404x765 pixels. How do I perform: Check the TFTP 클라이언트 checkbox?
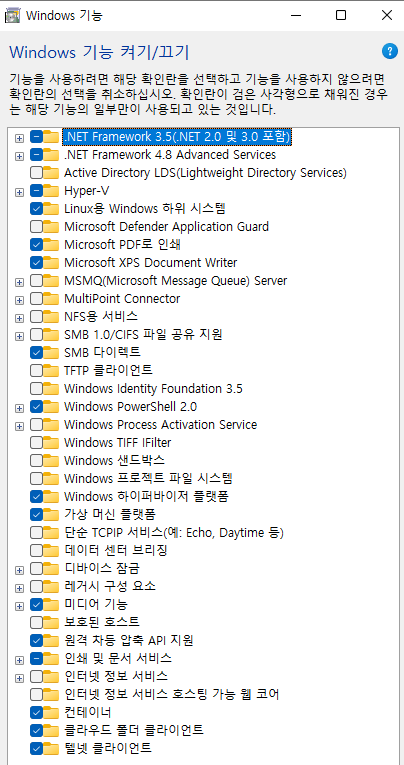tap(36, 371)
